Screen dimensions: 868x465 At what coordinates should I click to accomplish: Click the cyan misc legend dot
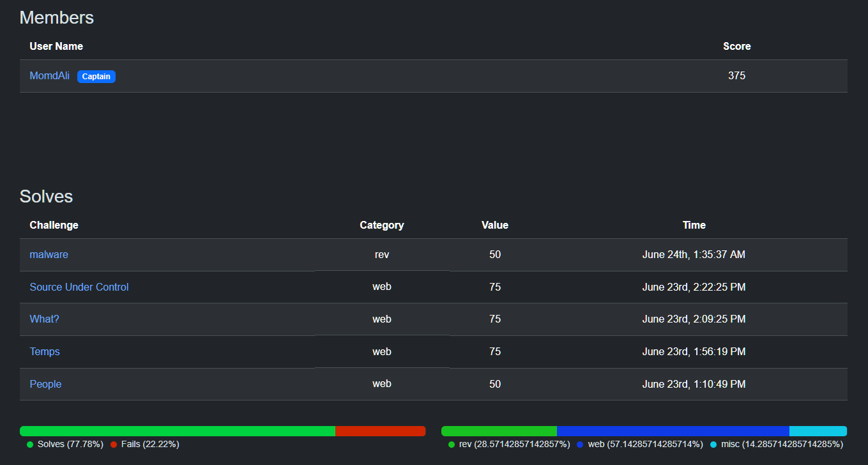[x=713, y=445]
